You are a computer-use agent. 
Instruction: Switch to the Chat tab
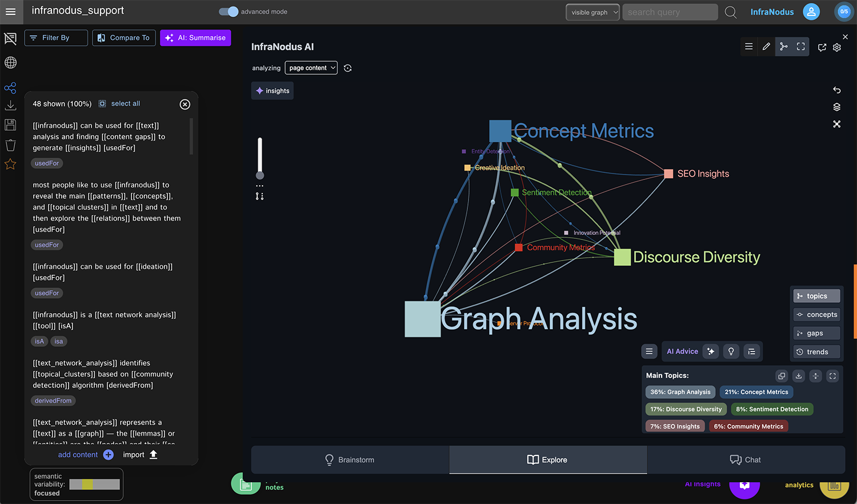coord(745,459)
